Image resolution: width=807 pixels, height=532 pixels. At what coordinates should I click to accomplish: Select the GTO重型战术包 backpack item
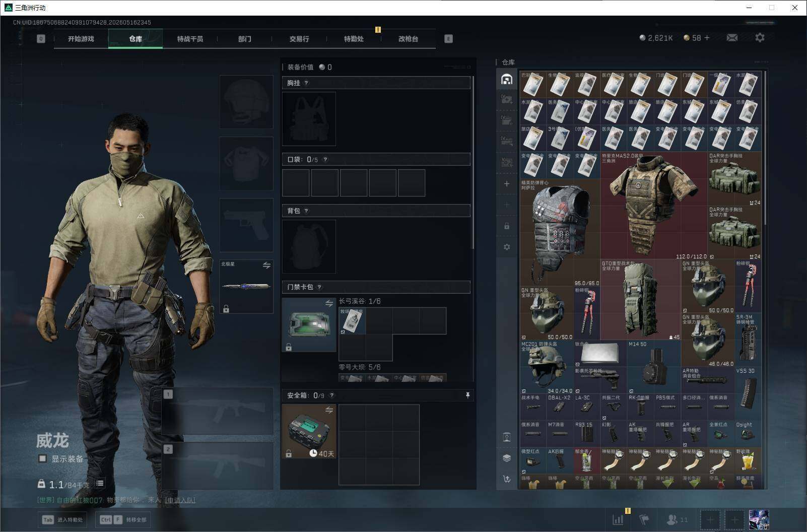point(640,300)
